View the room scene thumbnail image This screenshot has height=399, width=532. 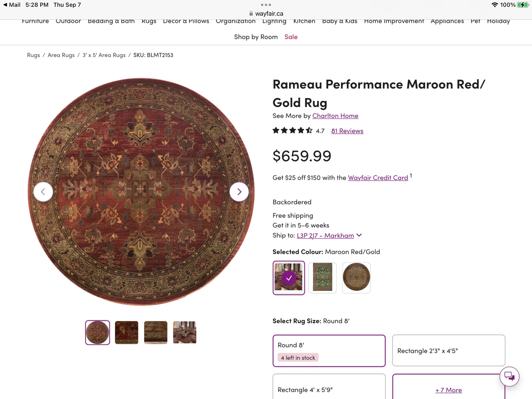click(x=185, y=332)
